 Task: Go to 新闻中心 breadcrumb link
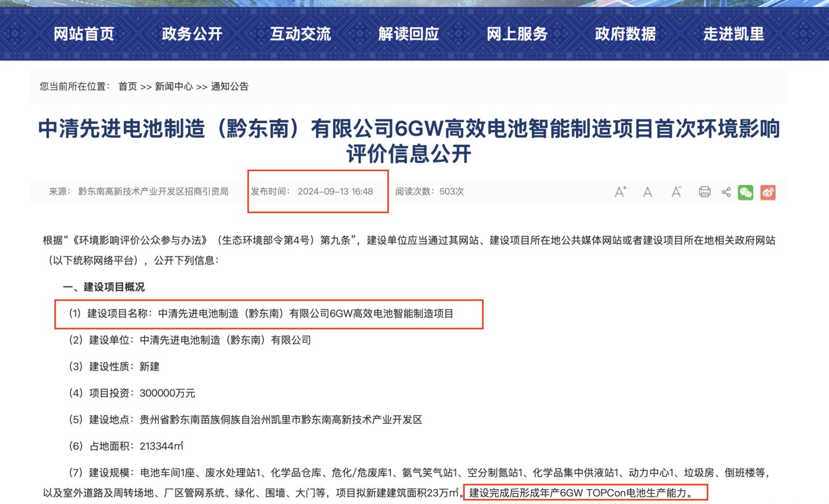[173, 86]
